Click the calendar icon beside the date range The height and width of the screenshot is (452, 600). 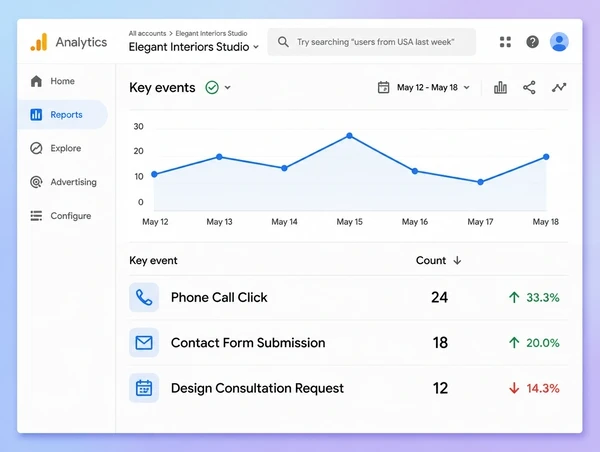(x=383, y=88)
